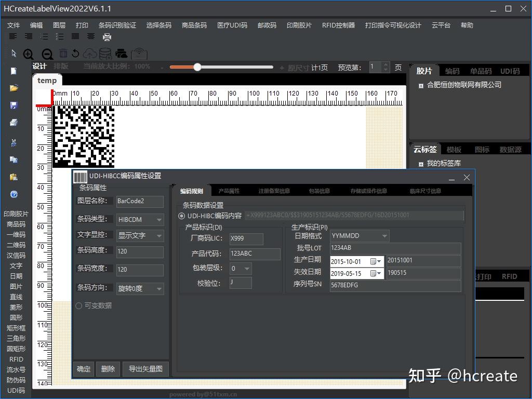This screenshot has width=532, height=399.
Task: Click the align-left text icon in the toolbar
Action: pyautogui.click(x=12, y=36)
